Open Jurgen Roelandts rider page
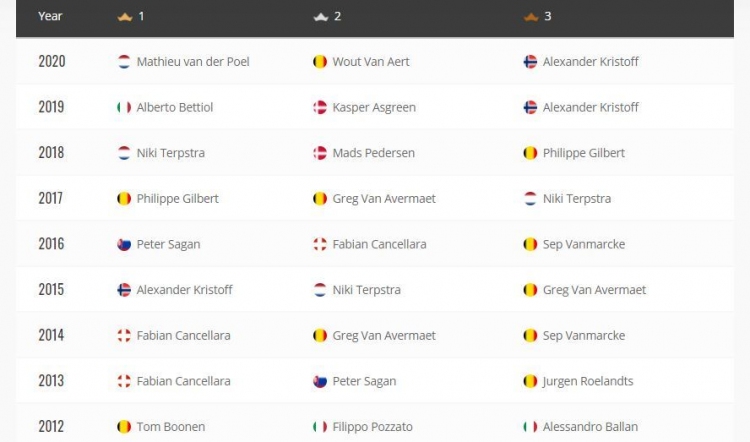Image resolution: width=750 pixels, height=442 pixels. point(588,381)
